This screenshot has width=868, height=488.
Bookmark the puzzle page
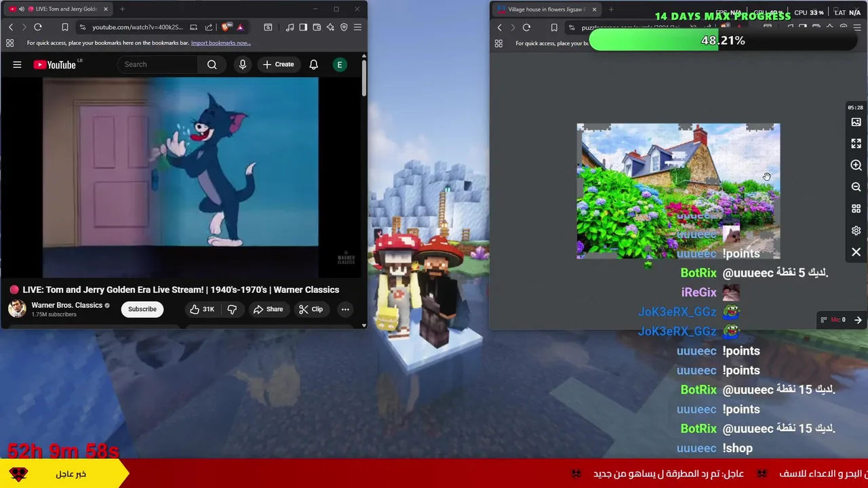[x=554, y=28]
